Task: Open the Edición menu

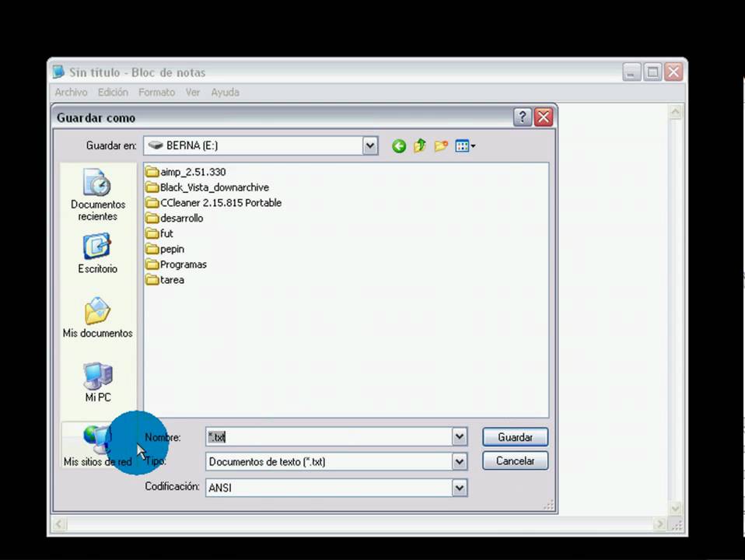Action: 113,93
